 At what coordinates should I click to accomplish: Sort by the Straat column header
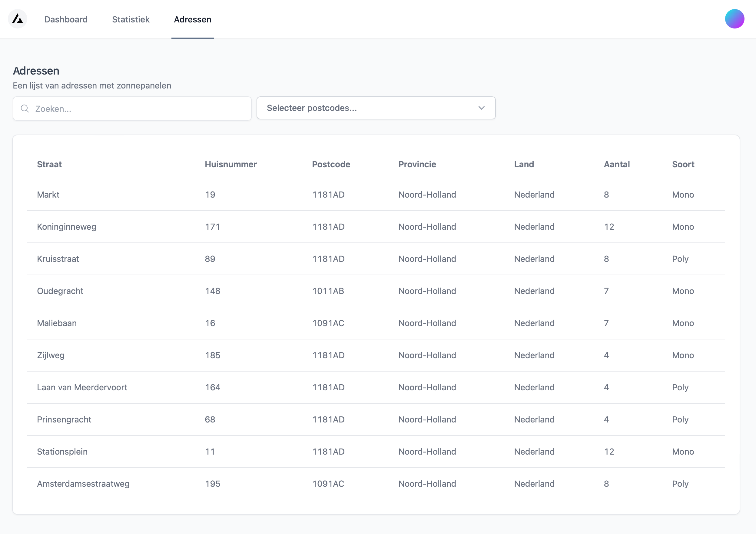click(49, 164)
